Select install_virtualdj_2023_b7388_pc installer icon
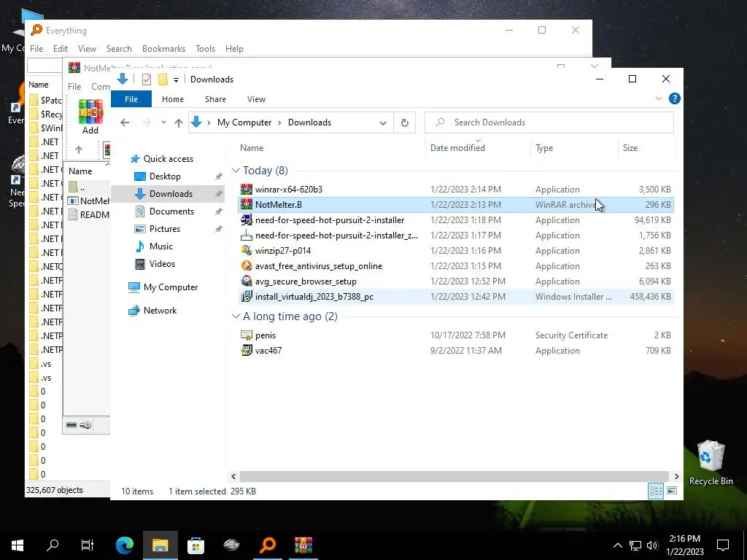The image size is (747, 560). 247,296
